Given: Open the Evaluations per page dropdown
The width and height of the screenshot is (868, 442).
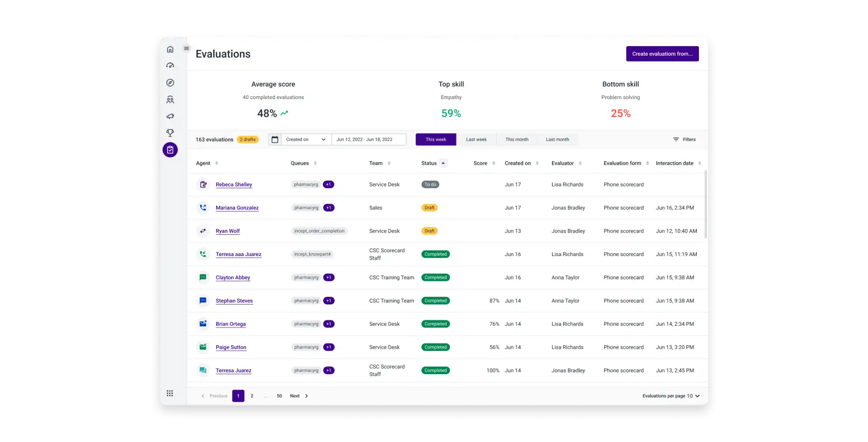Looking at the screenshot, I should tap(671, 396).
